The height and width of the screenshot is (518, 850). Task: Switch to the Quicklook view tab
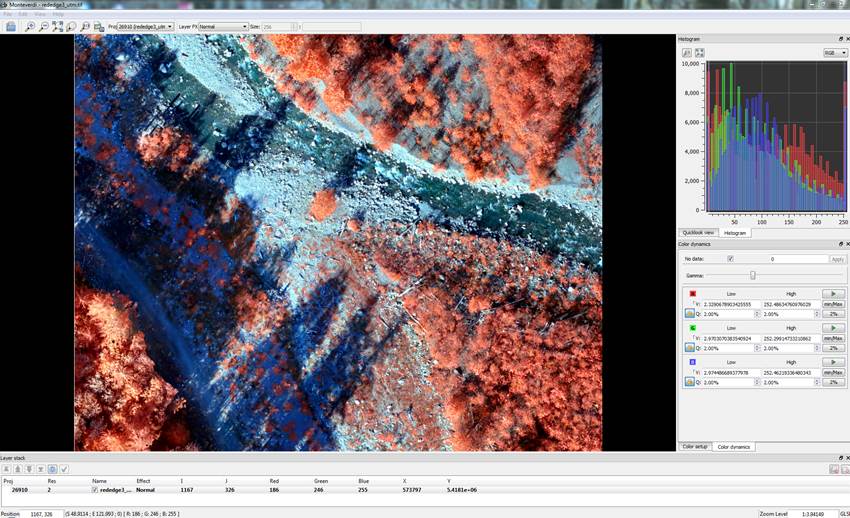(698, 232)
